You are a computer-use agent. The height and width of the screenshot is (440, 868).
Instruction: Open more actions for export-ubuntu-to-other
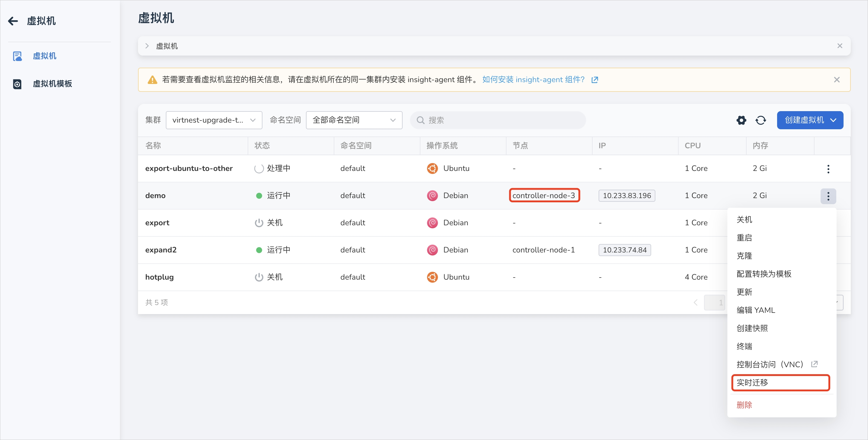828,169
